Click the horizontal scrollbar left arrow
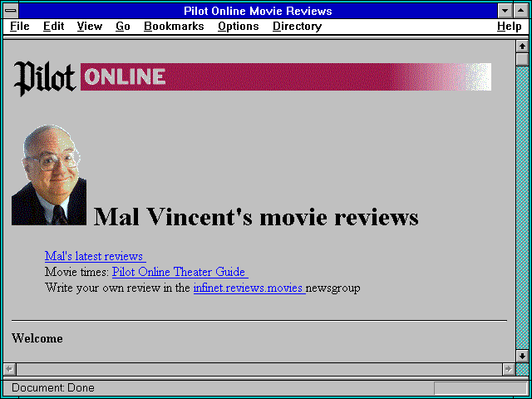Image resolution: width=532 pixels, height=399 pixels. point(10,369)
